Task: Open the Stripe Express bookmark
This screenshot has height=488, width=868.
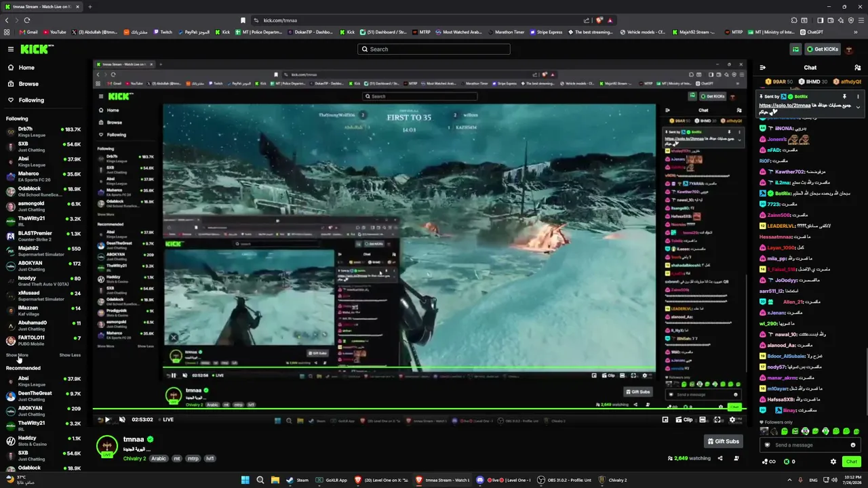Action: coord(547,32)
